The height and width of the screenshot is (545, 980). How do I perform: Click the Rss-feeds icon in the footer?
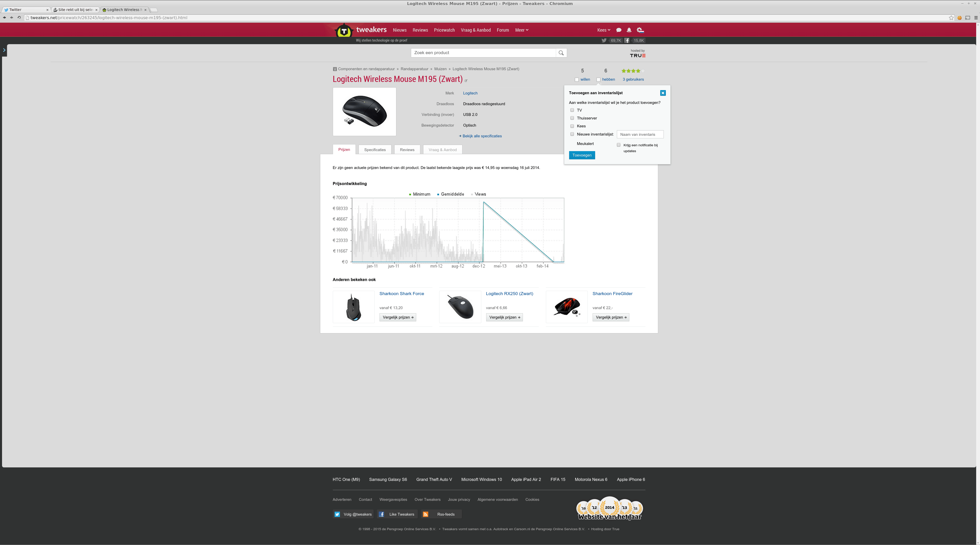coord(425,514)
